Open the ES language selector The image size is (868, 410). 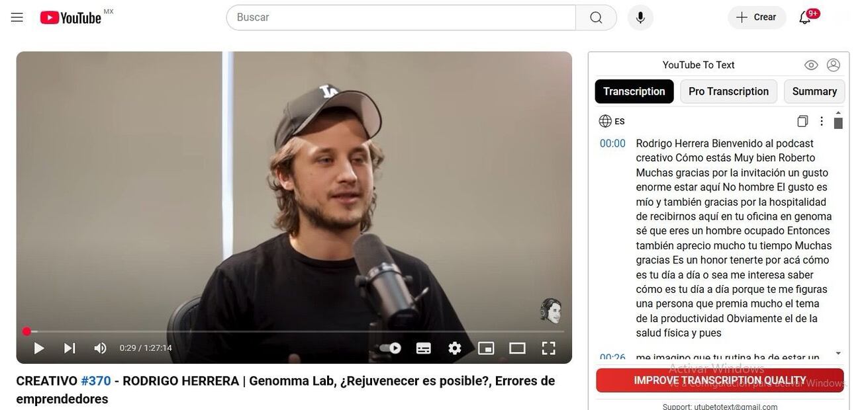tap(612, 121)
